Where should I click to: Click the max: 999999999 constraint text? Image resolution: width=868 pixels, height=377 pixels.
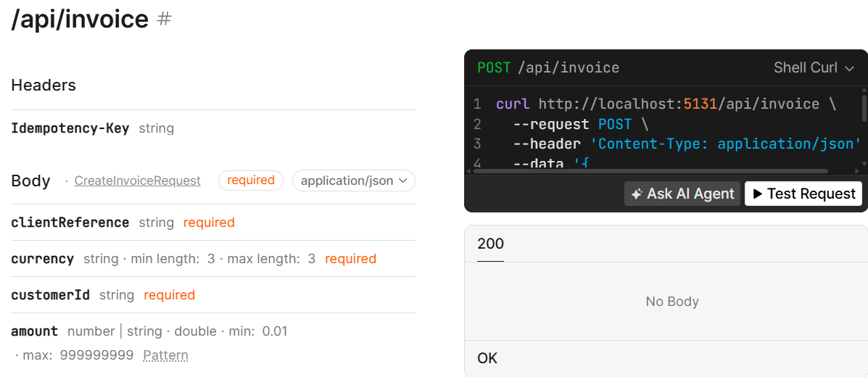[x=78, y=355]
